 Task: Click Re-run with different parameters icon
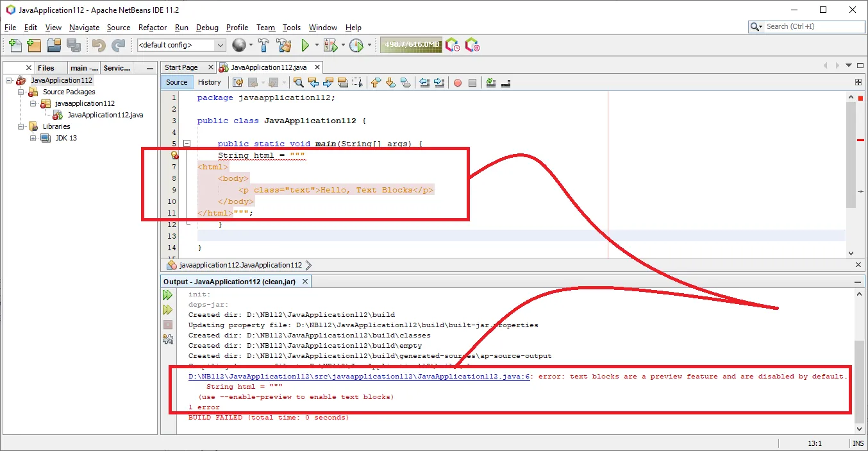pos(168,310)
